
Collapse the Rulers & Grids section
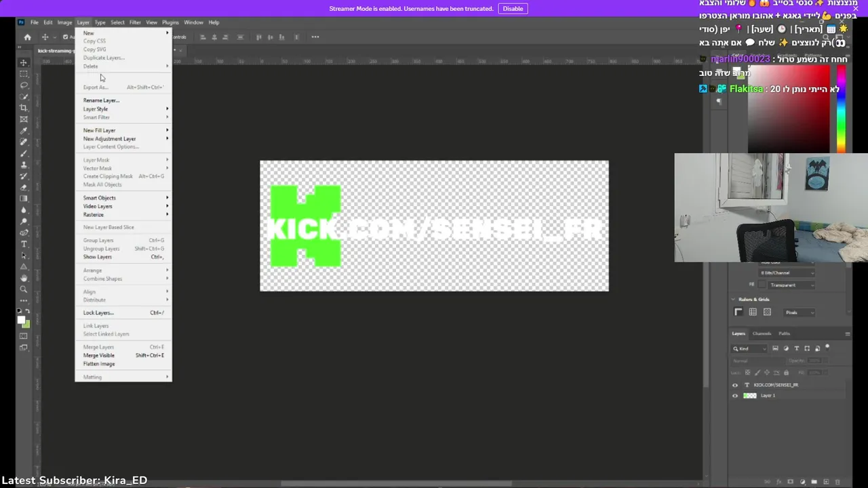[x=733, y=299]
